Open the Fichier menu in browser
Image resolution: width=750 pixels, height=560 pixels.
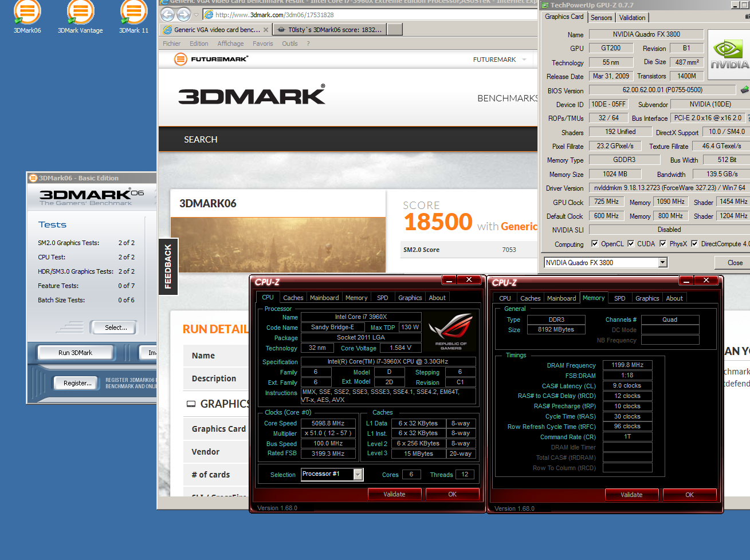[171, 44]
